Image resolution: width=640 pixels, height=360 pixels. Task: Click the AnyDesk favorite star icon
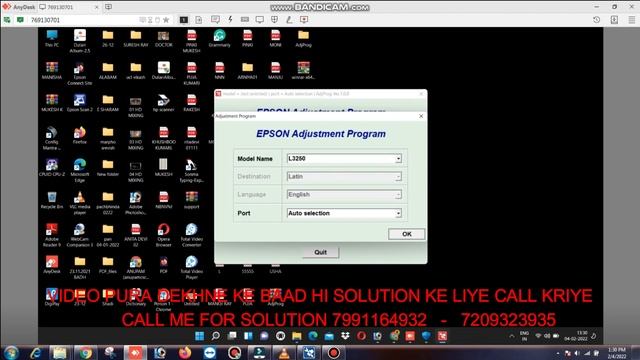[x=166, y=20]
